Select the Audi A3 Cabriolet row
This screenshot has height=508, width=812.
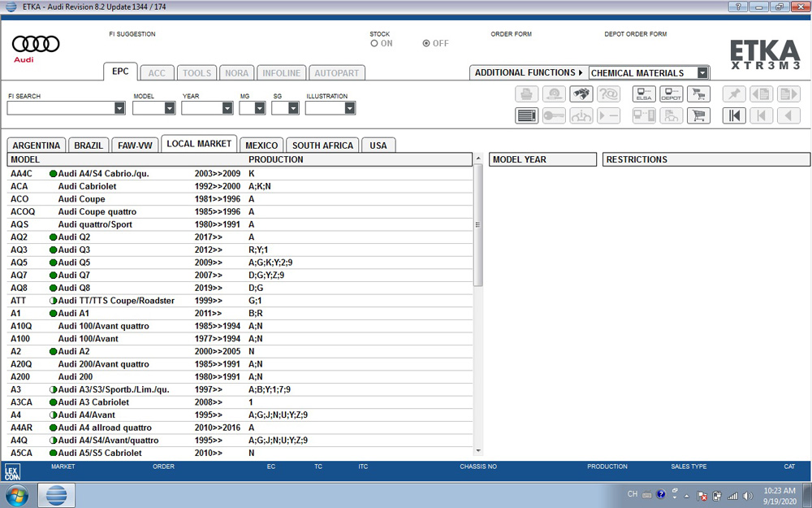240,402
